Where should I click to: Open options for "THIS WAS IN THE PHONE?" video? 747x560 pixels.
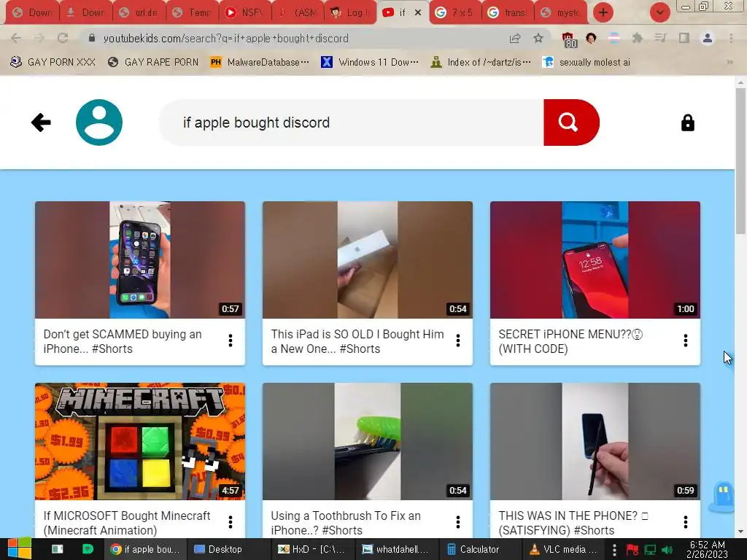[686, 522]
